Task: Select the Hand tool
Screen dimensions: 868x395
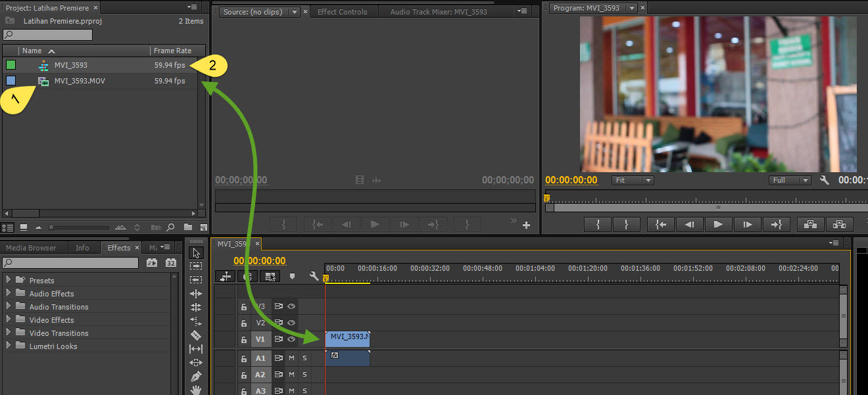Action: coord(196,390)
